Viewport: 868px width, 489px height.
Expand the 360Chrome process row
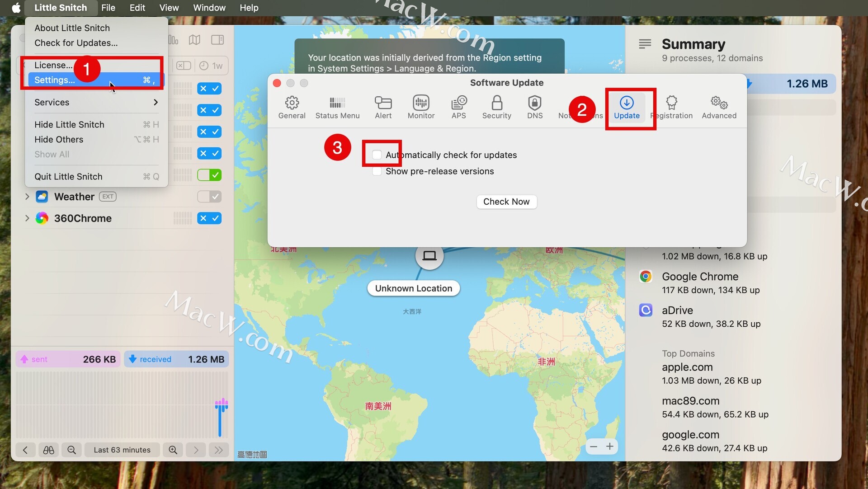coord(27,218)
